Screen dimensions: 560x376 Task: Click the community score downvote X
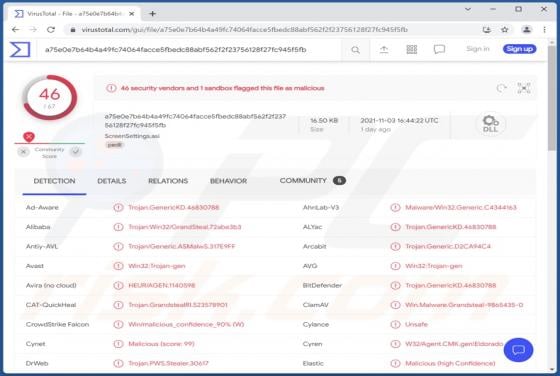click(x=24, y=152)
